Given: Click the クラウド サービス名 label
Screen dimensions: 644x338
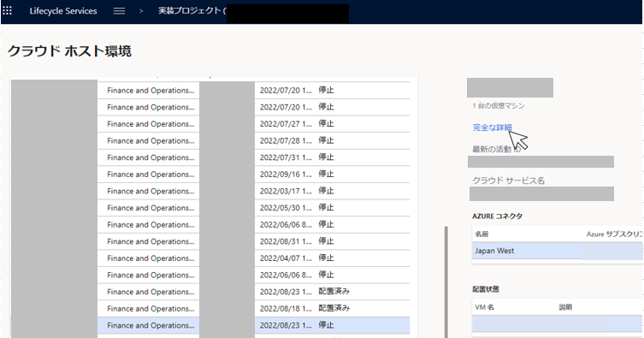Looking at the screenshot, I should 508,181.
